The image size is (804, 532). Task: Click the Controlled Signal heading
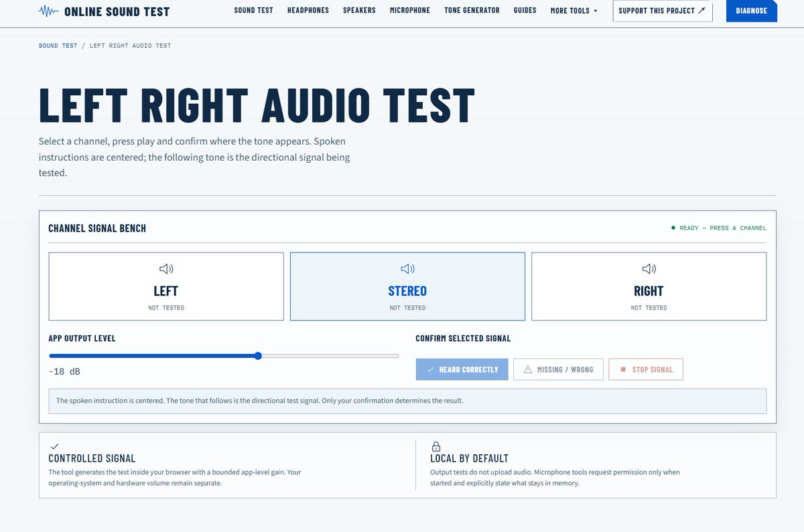click(92, 459)
